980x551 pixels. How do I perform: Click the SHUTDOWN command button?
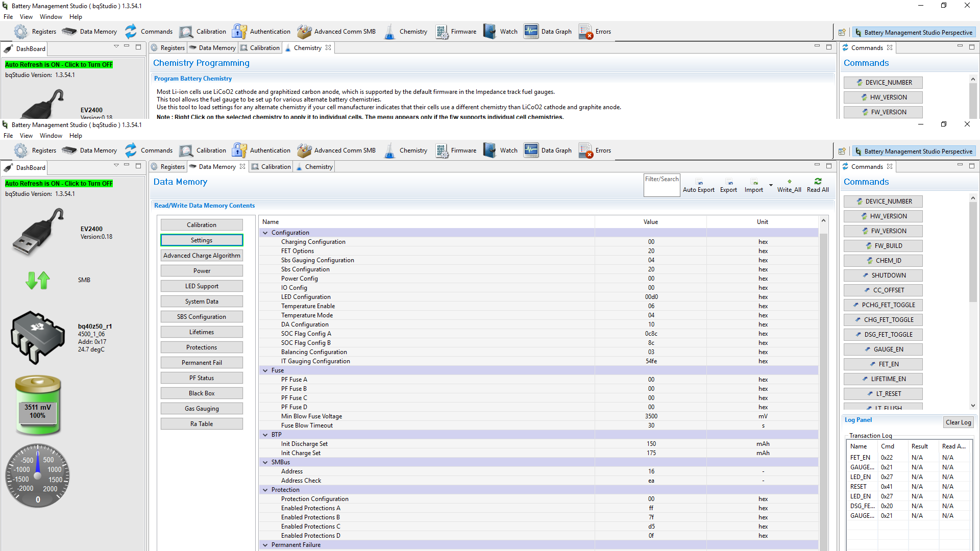point(883,275)
